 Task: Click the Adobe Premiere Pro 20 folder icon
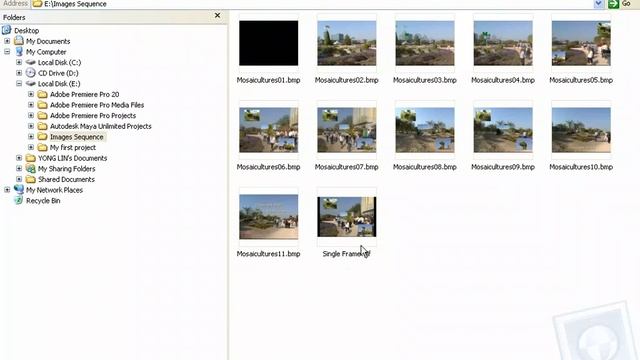tap(42, 94)
